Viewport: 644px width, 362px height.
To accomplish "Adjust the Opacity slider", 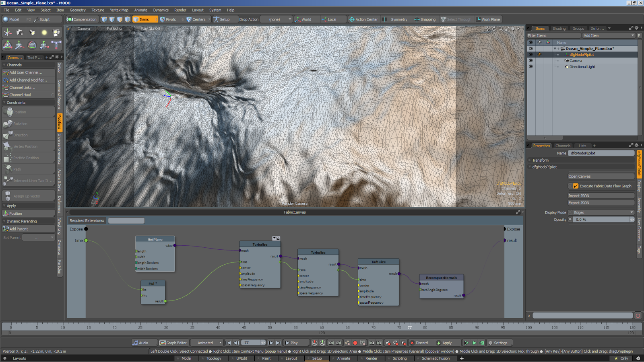I will [601, 220].
